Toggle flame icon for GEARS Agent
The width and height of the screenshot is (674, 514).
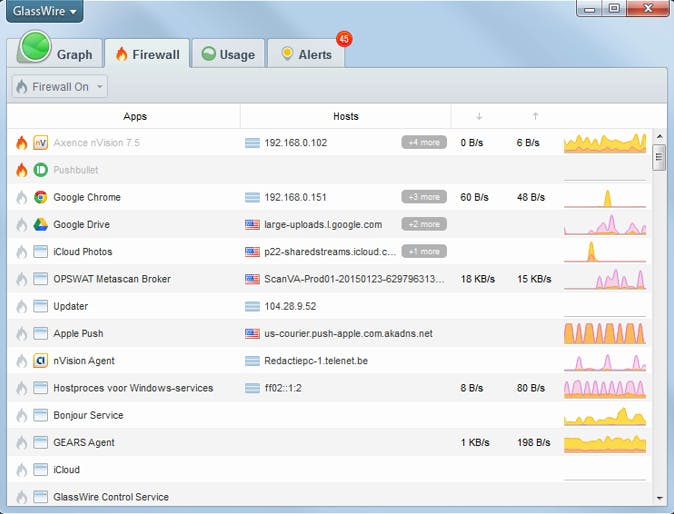pyautogui.click(x=21, y=443)
